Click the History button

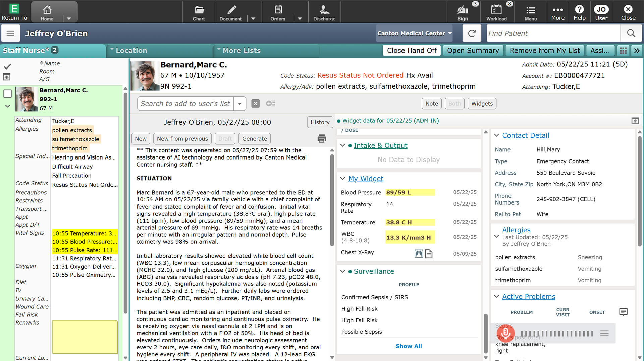320,122
